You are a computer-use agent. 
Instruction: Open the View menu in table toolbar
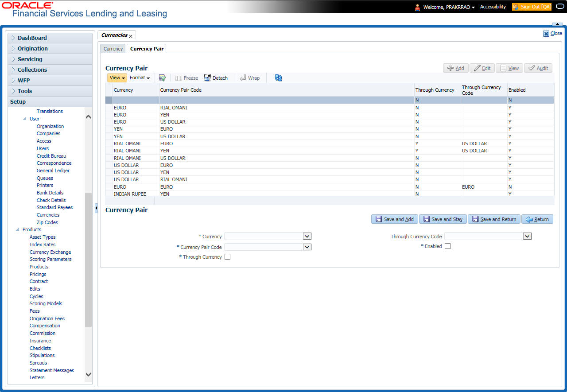coord(117,78)
